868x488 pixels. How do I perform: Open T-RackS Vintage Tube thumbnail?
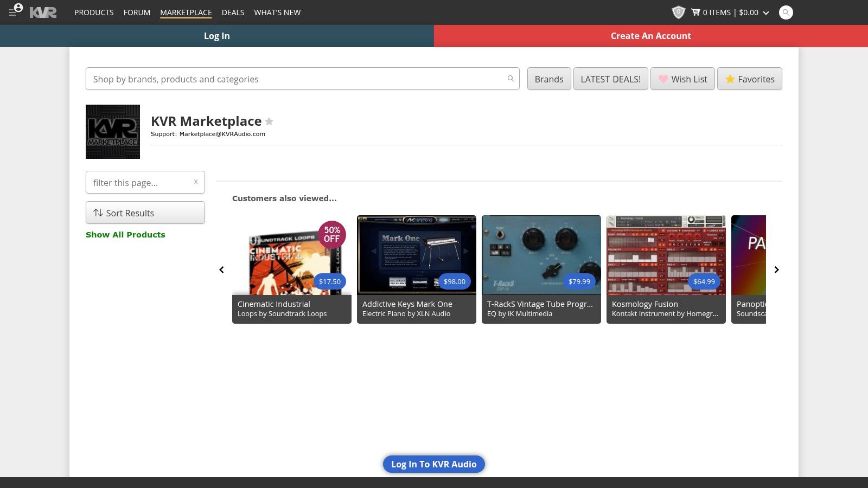click(x=541, y=255)
